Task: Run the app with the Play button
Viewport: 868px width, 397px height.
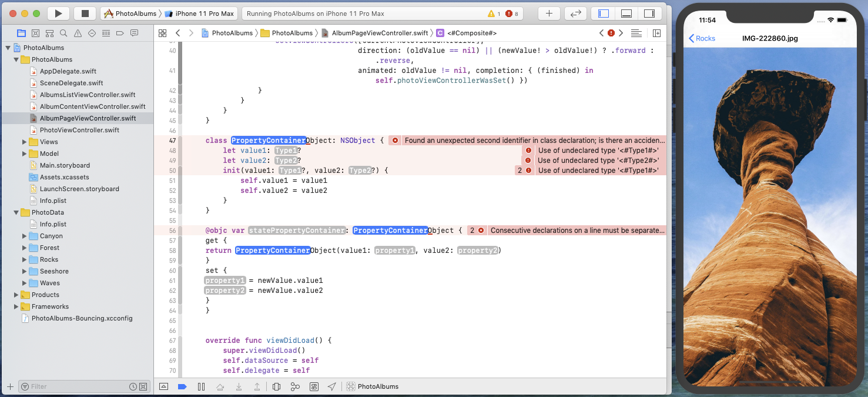Action: tap(58, 14)
